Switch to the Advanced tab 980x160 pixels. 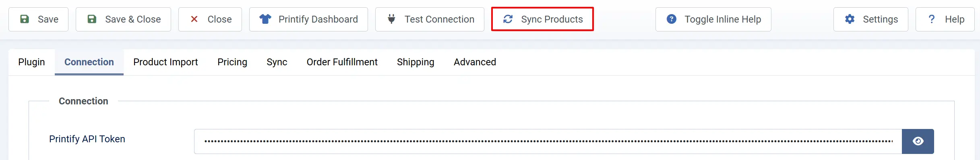point(475,62)
